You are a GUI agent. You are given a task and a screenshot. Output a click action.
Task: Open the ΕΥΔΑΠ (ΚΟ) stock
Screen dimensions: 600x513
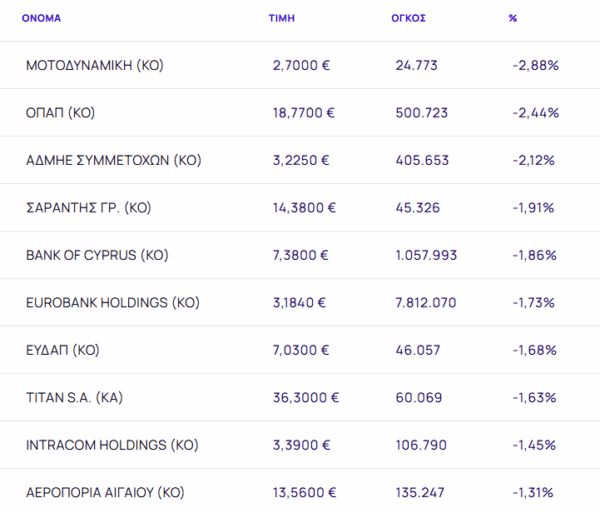62,350
